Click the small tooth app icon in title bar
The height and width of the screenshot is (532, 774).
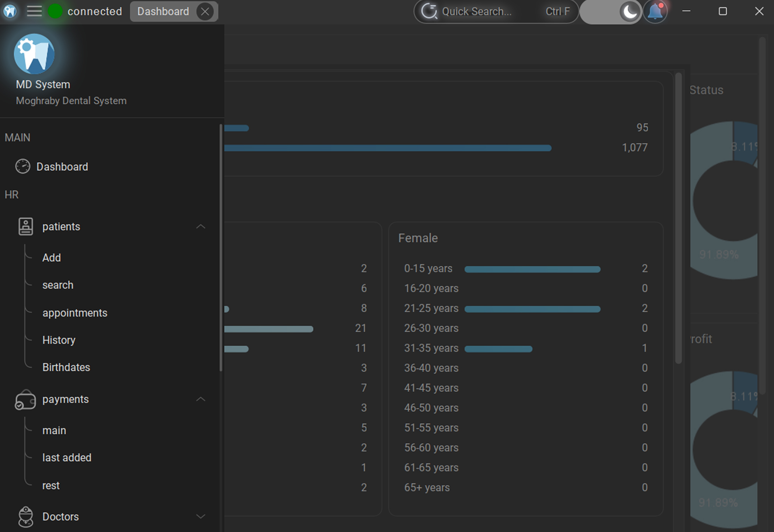[x=10, y=11]
